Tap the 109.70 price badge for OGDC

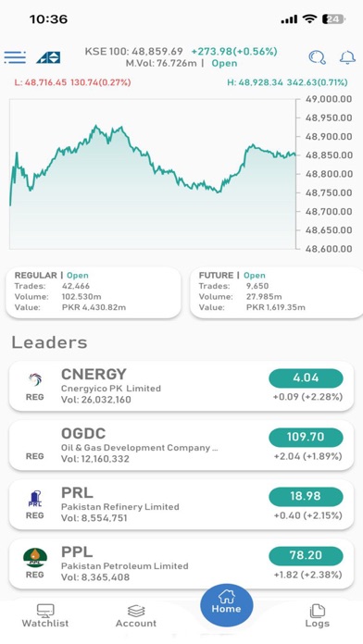306,438
